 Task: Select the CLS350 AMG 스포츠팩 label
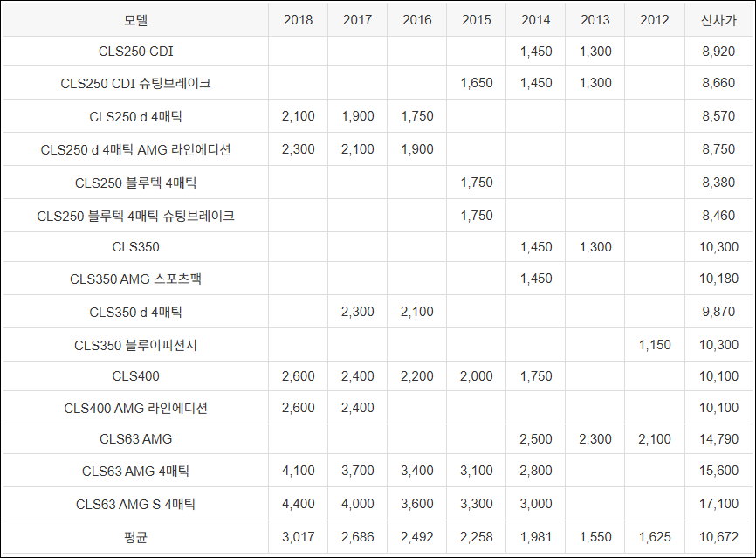point(135,279)
